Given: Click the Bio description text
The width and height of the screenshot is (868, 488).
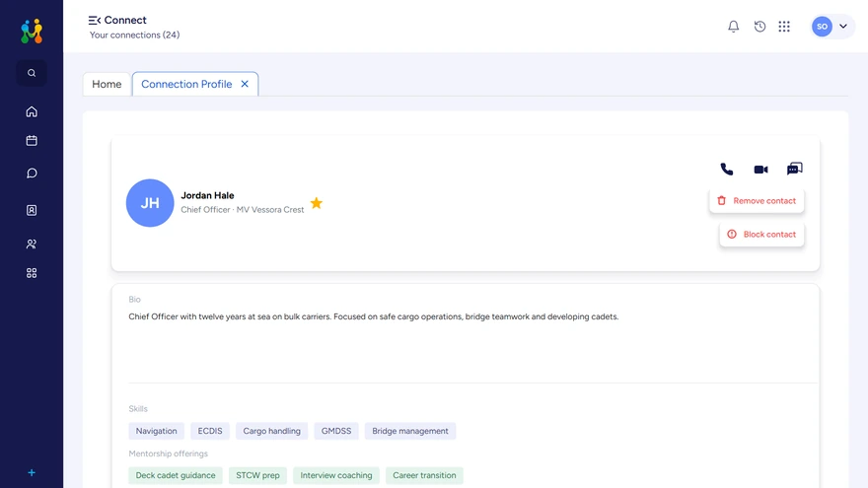Looking at the screenshot, I should pos(374,316).
